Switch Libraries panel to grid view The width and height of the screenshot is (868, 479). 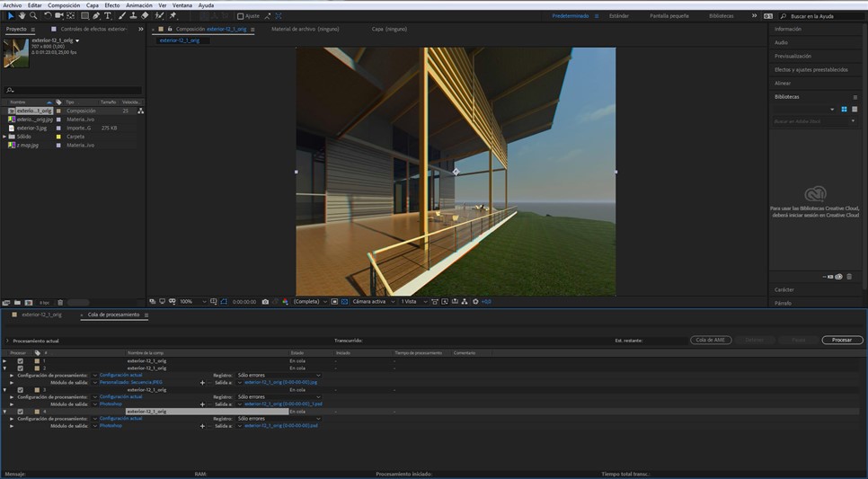(x=845, y=109)
